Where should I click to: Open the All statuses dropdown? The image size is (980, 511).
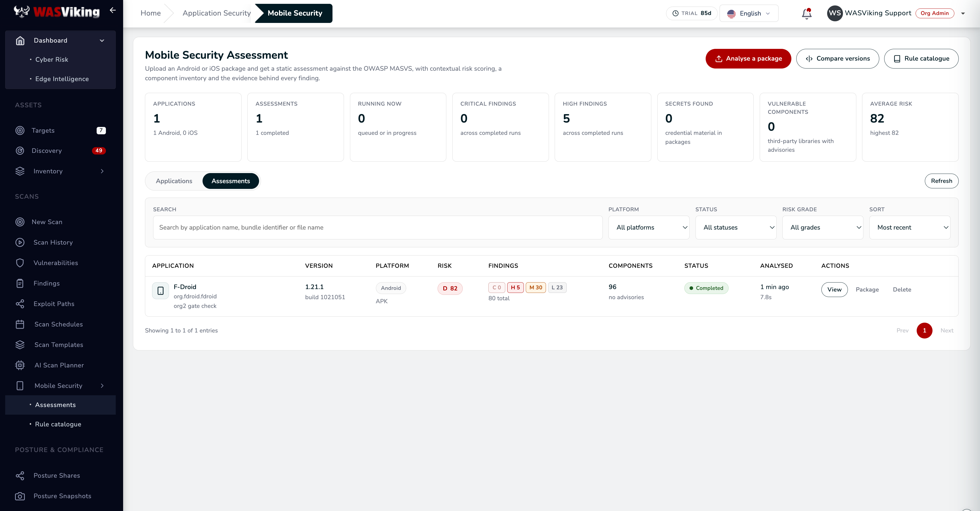736,228
